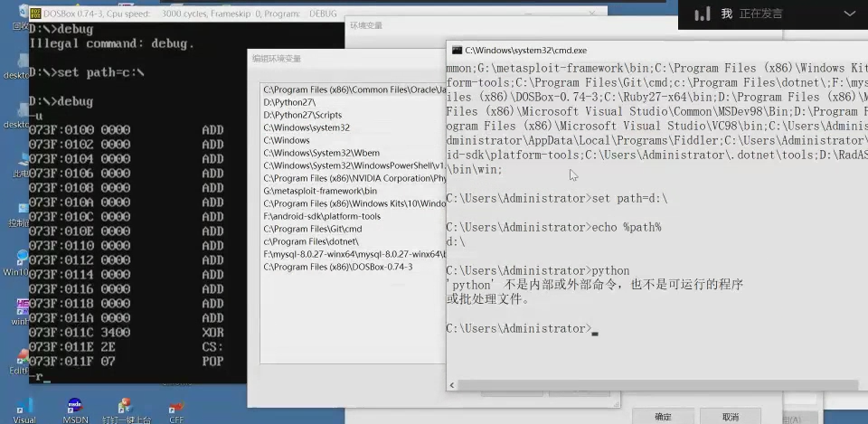Click the 确定 button

pyautogui.click(x=663, y=416)
